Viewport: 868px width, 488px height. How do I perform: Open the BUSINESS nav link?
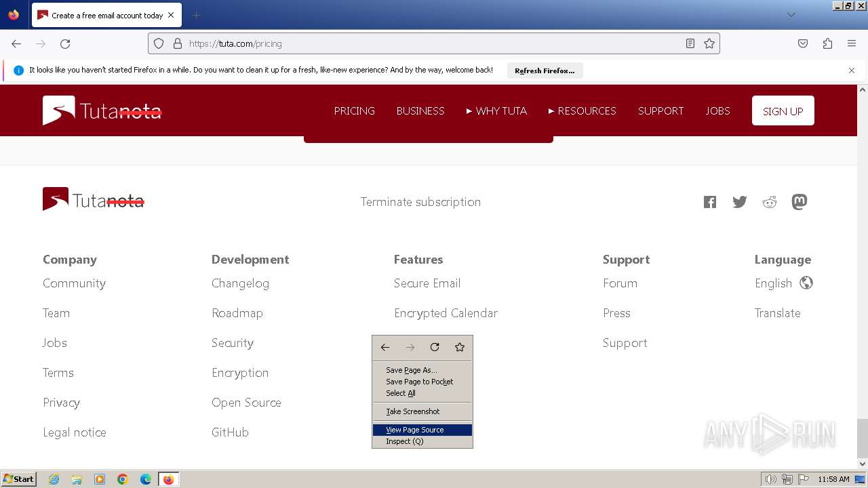click(x=420, y=110)
